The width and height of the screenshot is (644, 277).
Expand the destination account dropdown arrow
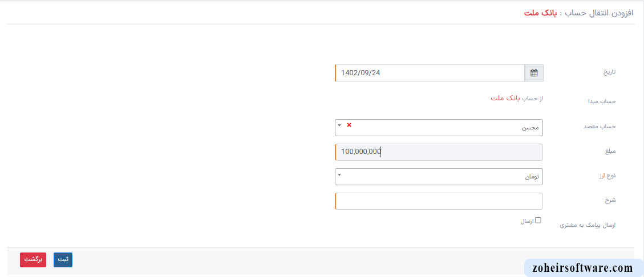click(x=339, y=125)
